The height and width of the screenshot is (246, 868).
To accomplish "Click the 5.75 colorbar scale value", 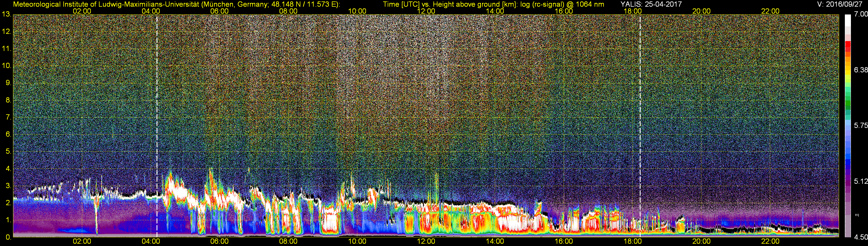I will [860, 125].
